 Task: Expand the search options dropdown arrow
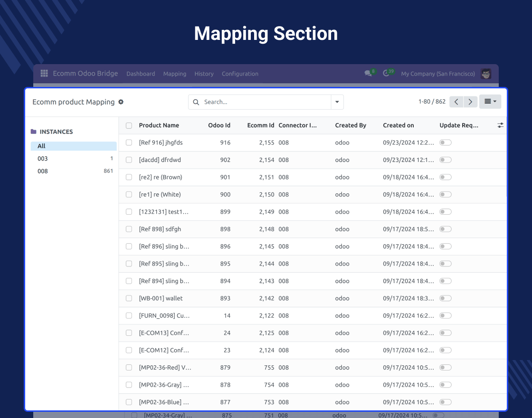(x=337, y=102)
